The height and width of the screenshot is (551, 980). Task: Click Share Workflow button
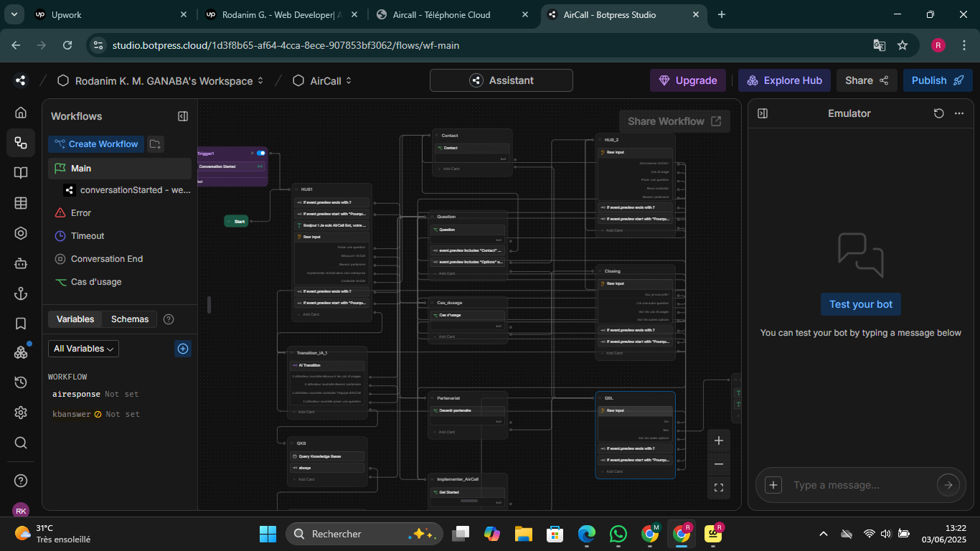tap(674, 121)
